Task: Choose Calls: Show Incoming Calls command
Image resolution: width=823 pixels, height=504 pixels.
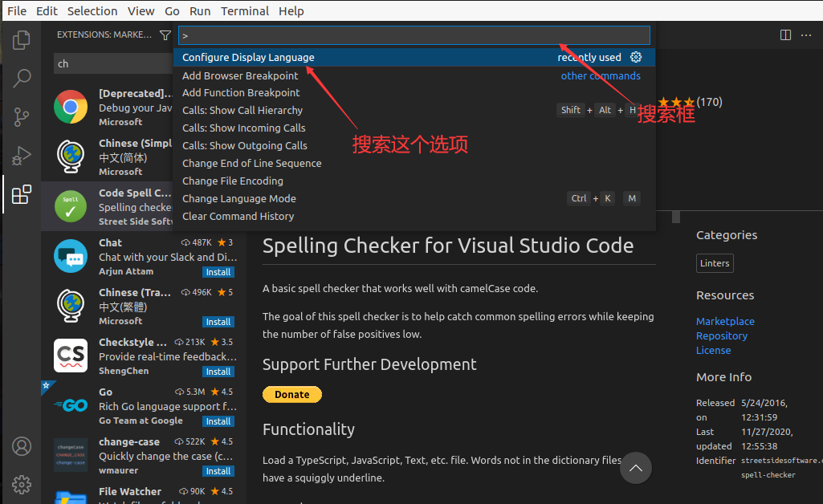Action: coord(414,128)
